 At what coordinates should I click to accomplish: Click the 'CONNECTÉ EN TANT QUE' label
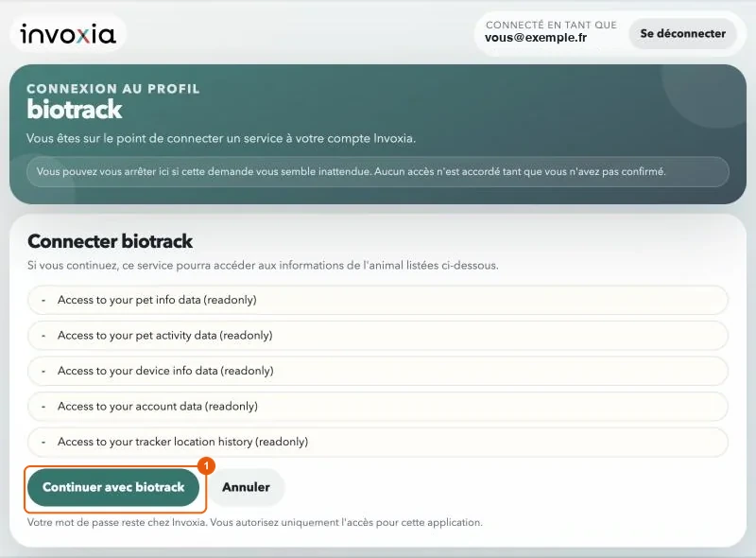(x=551, y=25)
